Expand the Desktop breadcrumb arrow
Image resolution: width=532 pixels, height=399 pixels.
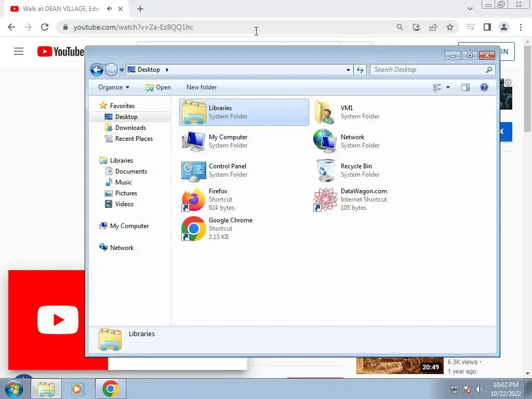(x=167, y=70)
